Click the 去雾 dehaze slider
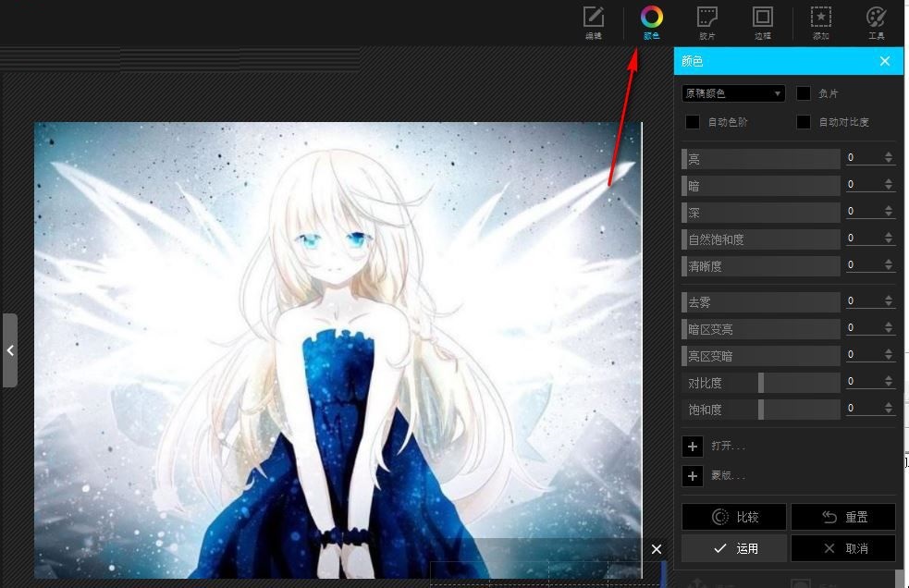909x588 pixels. (x=761, y=301)
